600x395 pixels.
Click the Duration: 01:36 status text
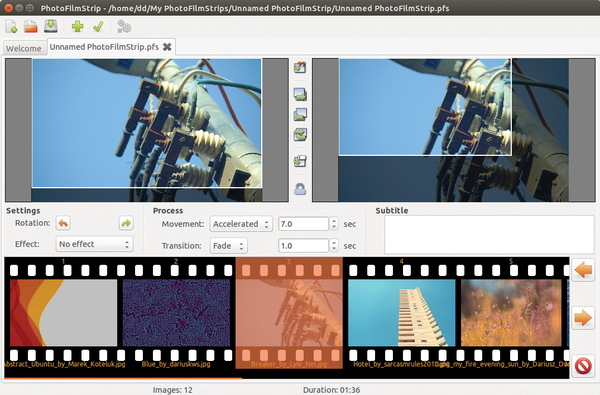331,390
